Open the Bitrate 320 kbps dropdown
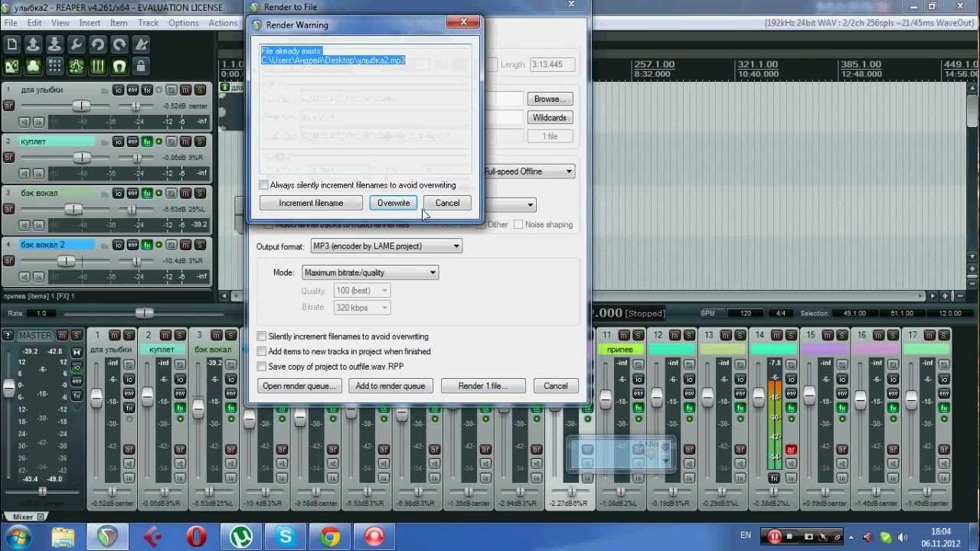This screenshot has width=980, height=551. [362, 308]
